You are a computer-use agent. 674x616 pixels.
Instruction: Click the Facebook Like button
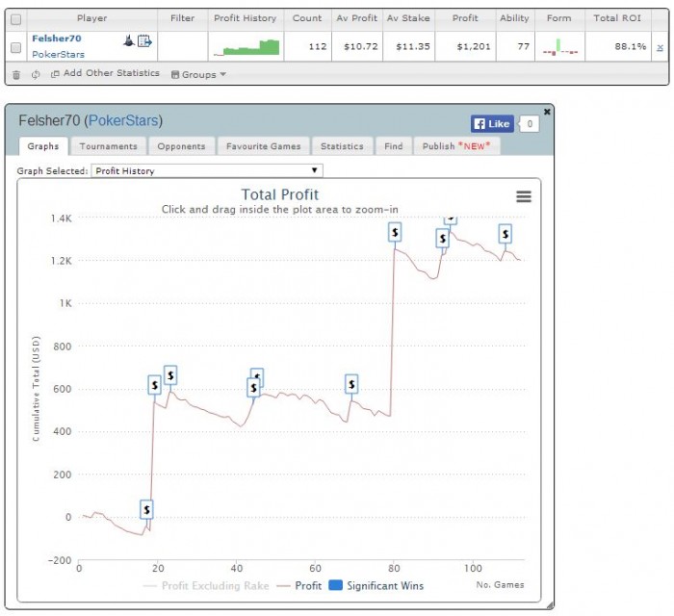(x=492, y=124)
